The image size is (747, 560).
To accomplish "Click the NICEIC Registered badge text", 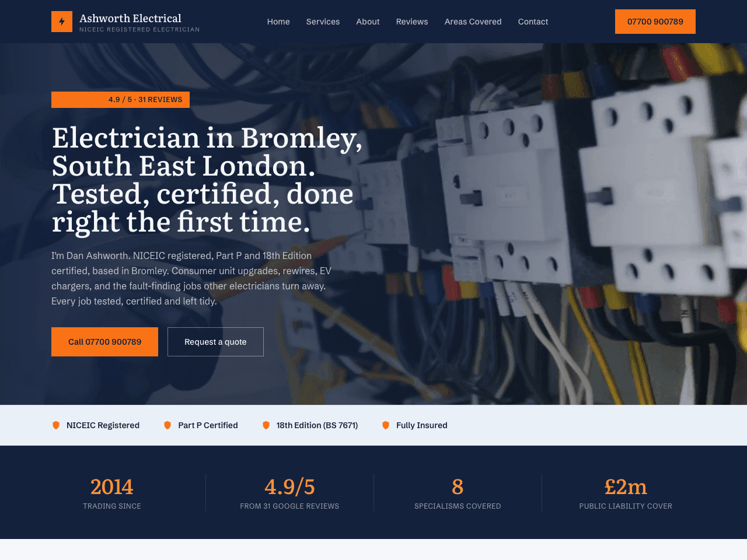I will [103, 425].
